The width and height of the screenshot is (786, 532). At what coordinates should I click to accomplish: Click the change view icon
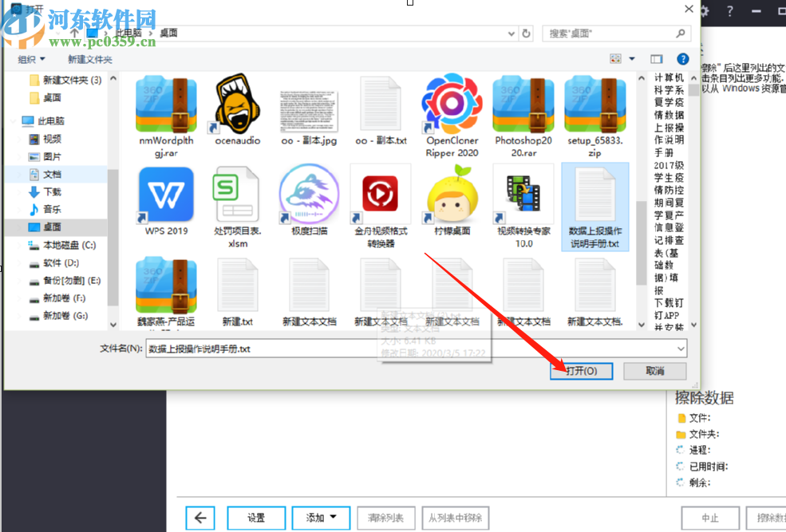pos(615,58)
